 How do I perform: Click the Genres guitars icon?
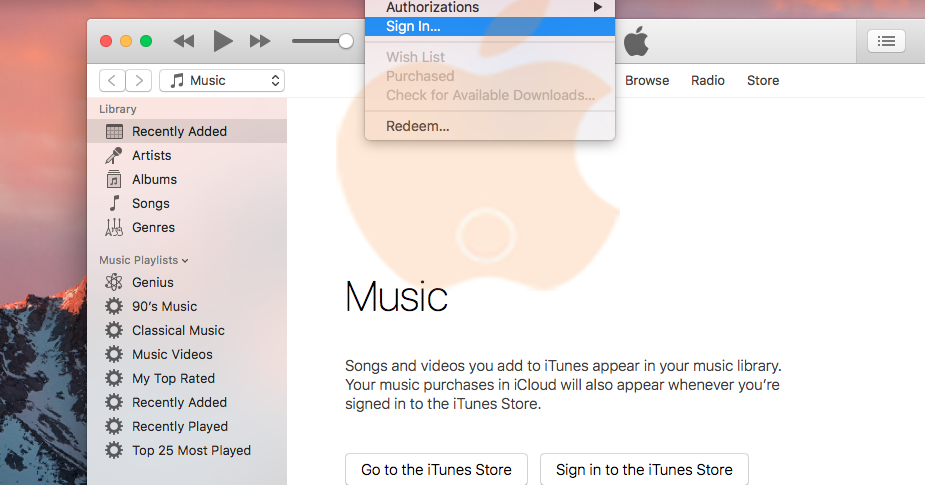coord(114,227)
